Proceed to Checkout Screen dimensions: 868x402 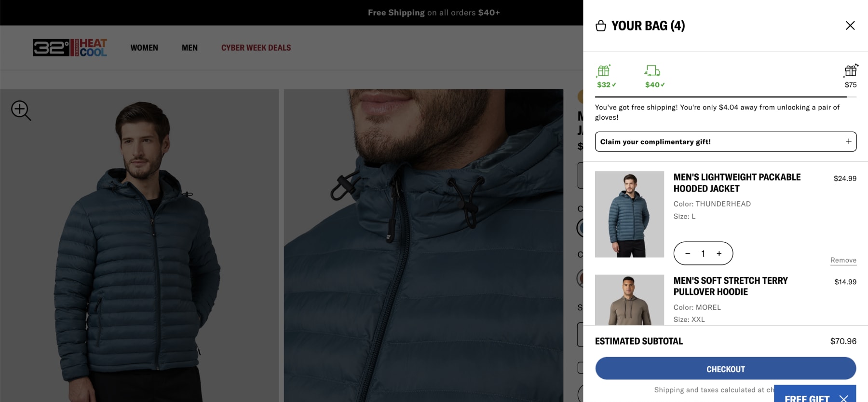pyautogui.click(x=725, y=369)
